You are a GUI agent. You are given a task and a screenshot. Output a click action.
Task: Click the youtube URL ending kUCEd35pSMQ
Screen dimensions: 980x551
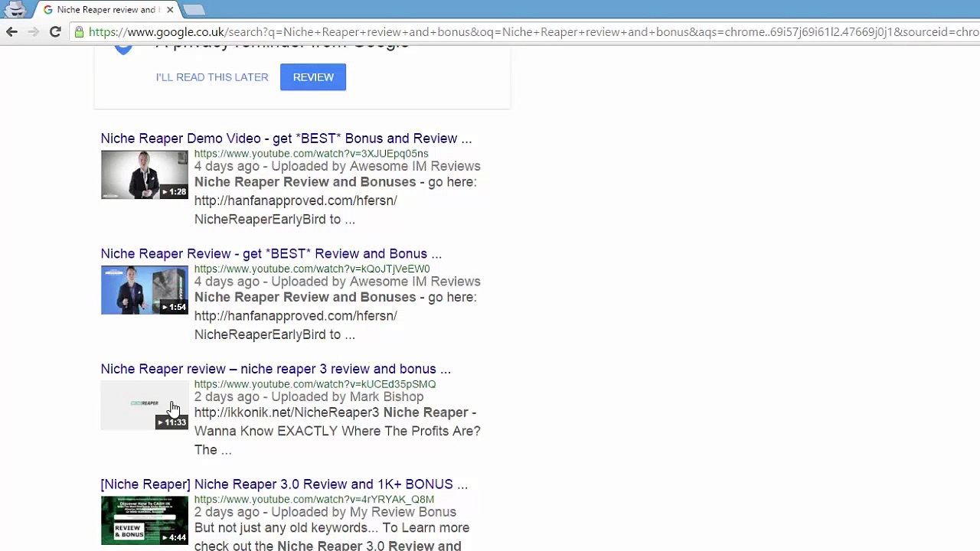click(x=315, y=384)
